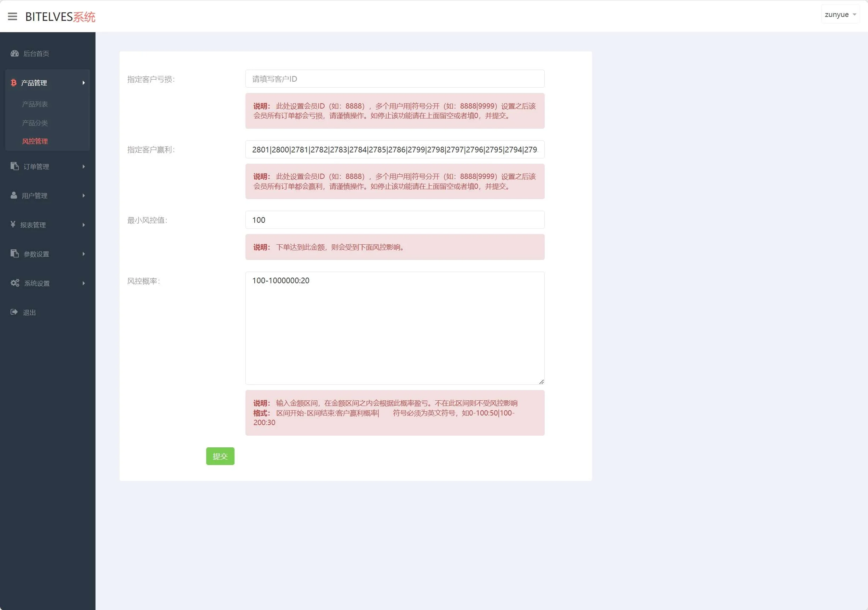The height and width of the screenshot is (610, 868).
Task: Select the 风控管理 submenu item
Action: click(x=35, y=141)
